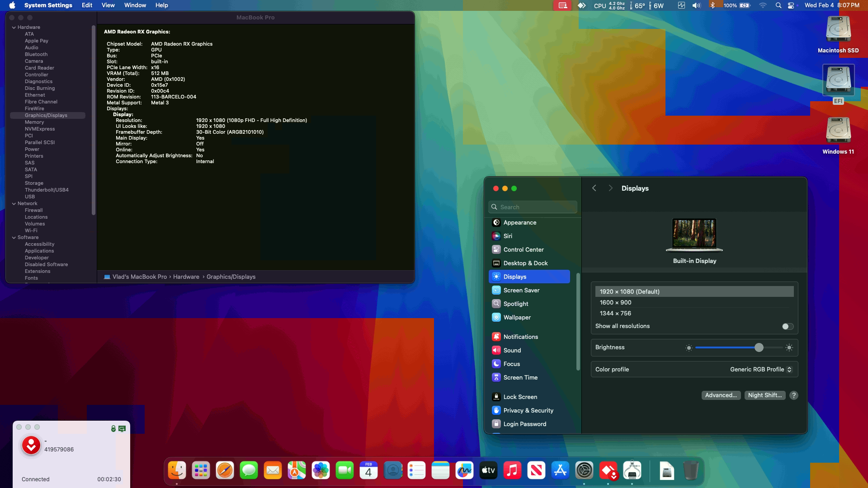Collapse the Hardware section in System Information
This screenshot has height=488, width=868.
(14, 27)
